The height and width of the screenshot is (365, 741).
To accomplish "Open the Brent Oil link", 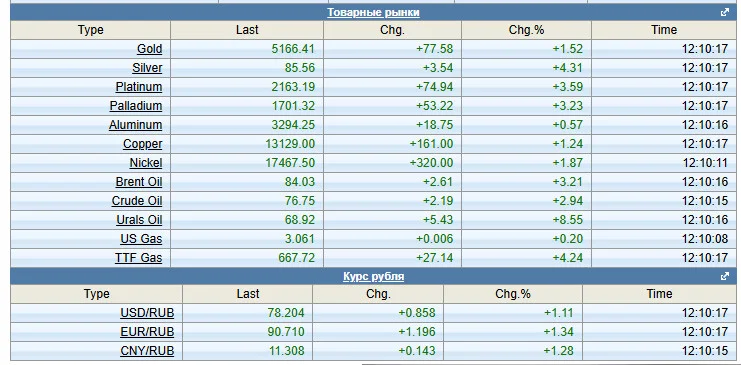I will coord(138,182).
